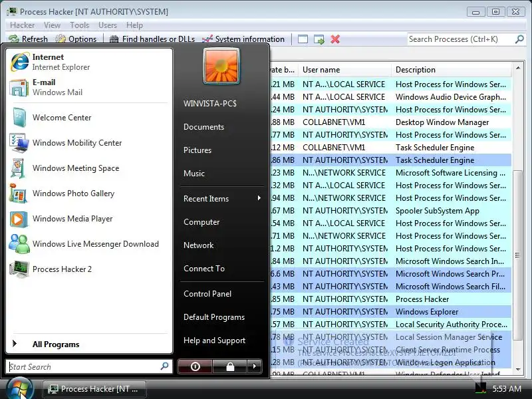Select the Windows Explorer row
Viewport: 532px width, 399px height.
[x=391, y=311]
